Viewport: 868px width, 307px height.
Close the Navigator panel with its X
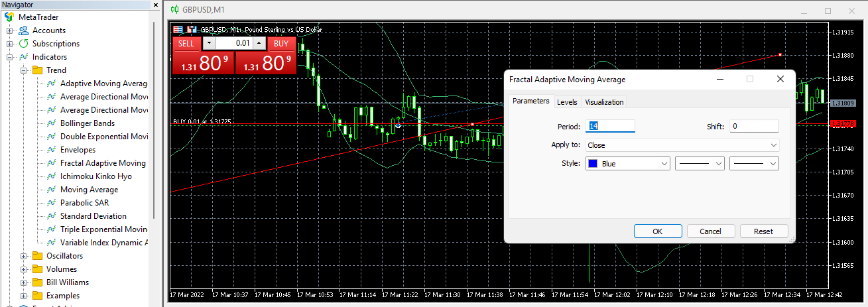coord(156,5)
